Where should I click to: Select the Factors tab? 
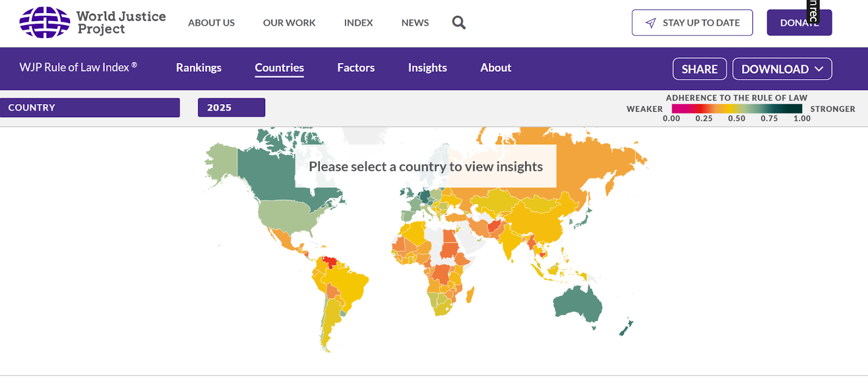[x=356, y=68]
